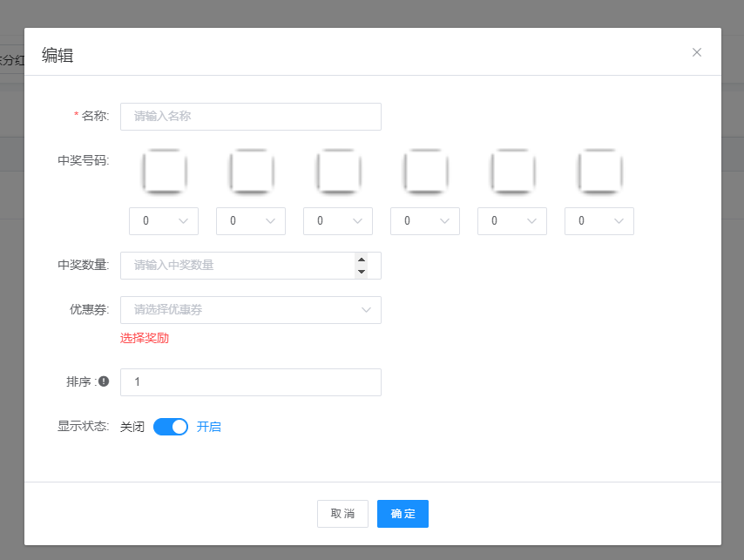The image size is (744, 560).
Task: Toggle the 显示状态 switch
Action: click(x=171, y=427)
